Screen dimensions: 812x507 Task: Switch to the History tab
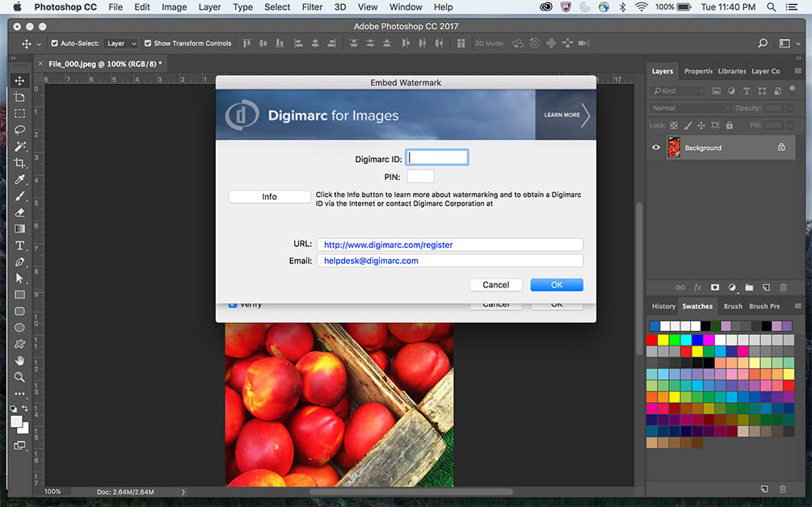click(x=663, y=306)
